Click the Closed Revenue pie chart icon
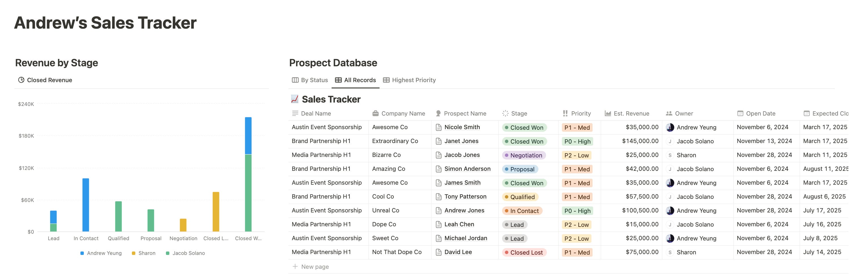This screenshot has height=277, width=868. pos(21,80)
